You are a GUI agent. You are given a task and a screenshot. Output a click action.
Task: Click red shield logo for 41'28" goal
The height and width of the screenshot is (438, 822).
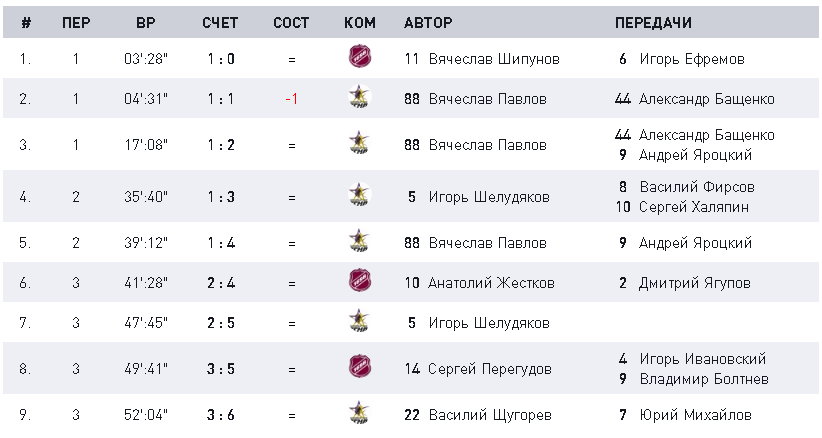pyautogui.click(x=360, y=280)
